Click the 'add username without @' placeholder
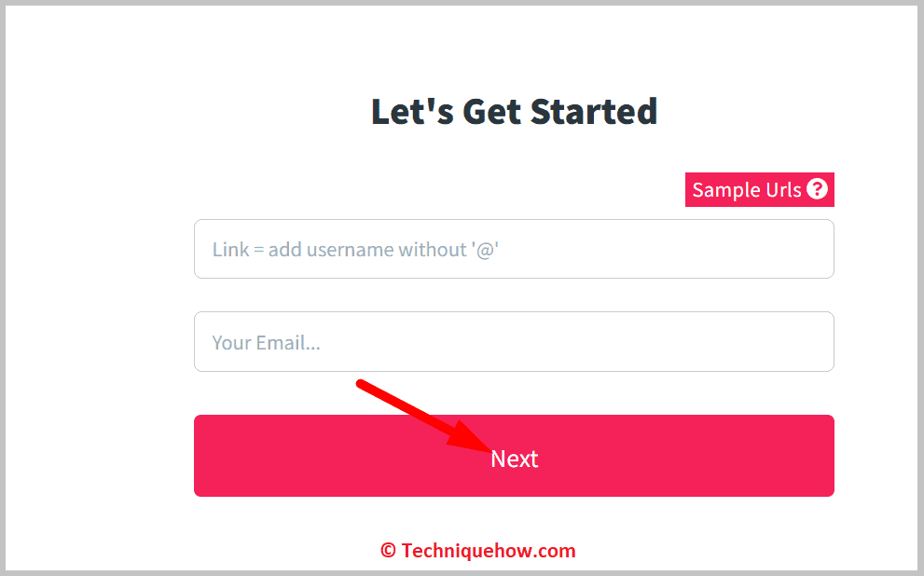This screenshot has height=576, width=924. point(383,250)
